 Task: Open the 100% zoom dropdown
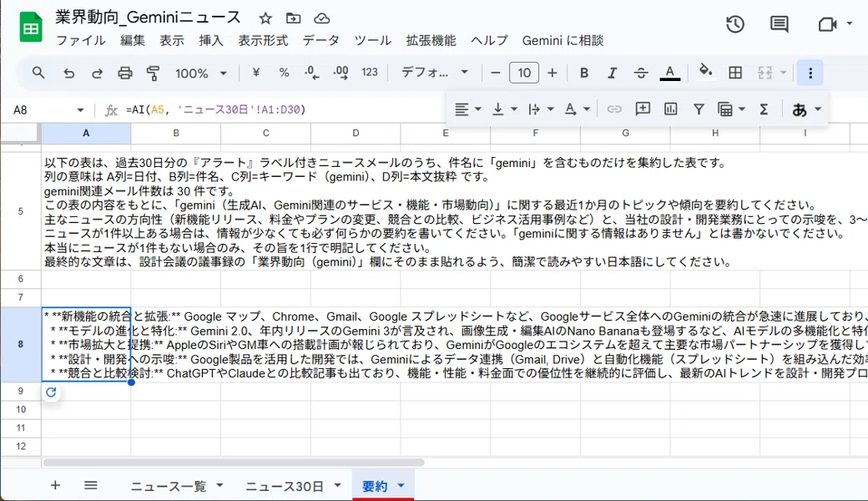point(201,73)
